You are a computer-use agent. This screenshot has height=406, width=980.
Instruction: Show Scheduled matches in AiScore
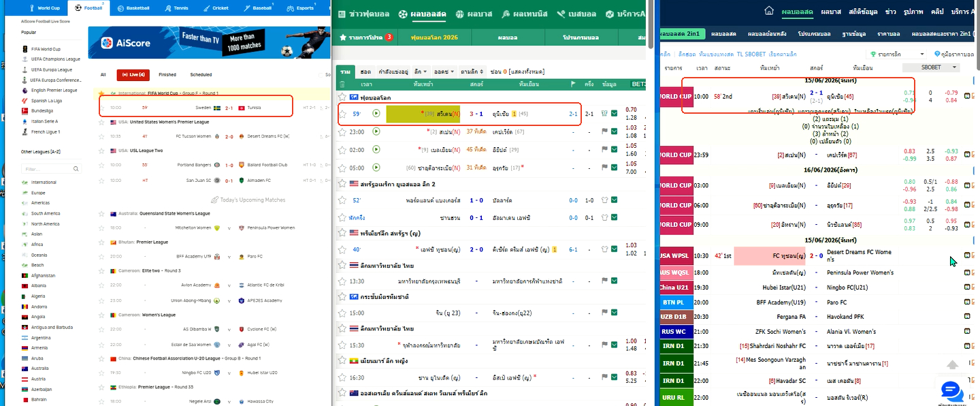pos(201,75)
